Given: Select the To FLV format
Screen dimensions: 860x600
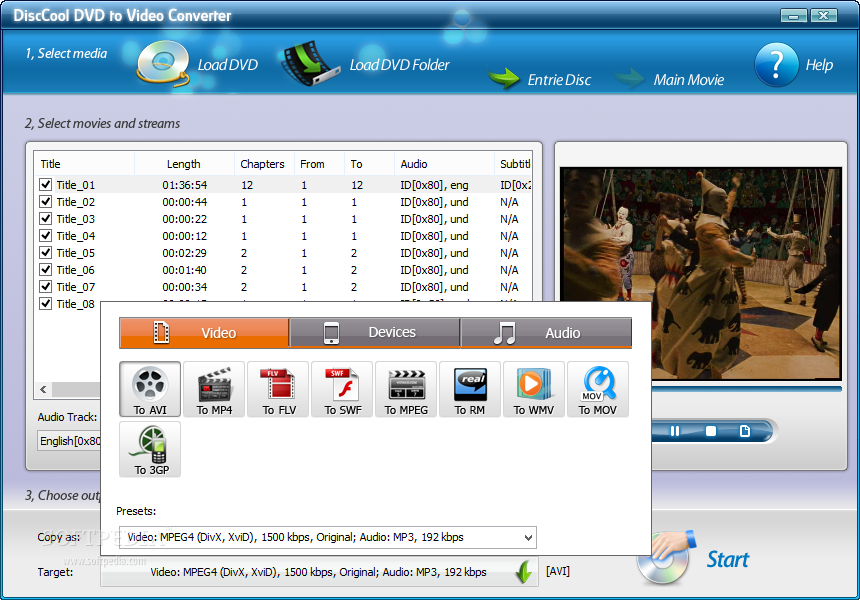Looking at the screenshot, I should pyautogui.click(x=279, y=389).
